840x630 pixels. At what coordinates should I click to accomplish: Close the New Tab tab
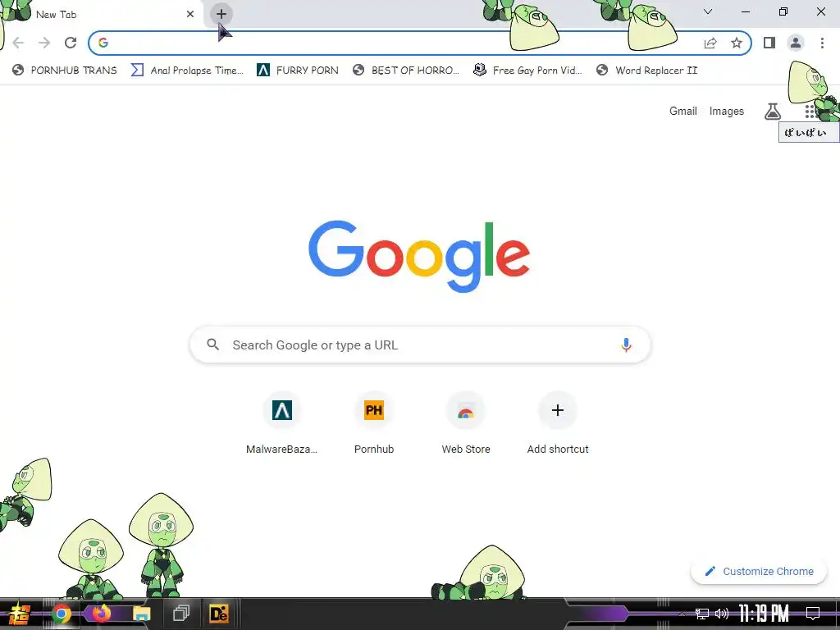pos(190,15)
